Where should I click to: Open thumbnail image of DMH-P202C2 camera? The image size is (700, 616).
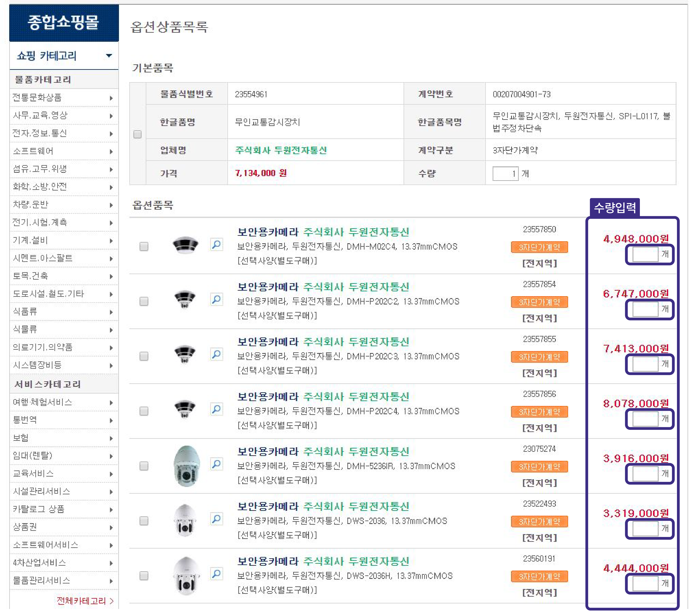[185, 299]
